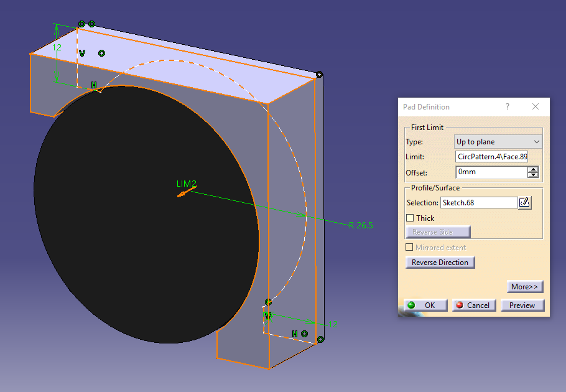This screenshot has width=566, height=392.
Task: Increase Offset using the up stepper arrow
Action: 533,169
